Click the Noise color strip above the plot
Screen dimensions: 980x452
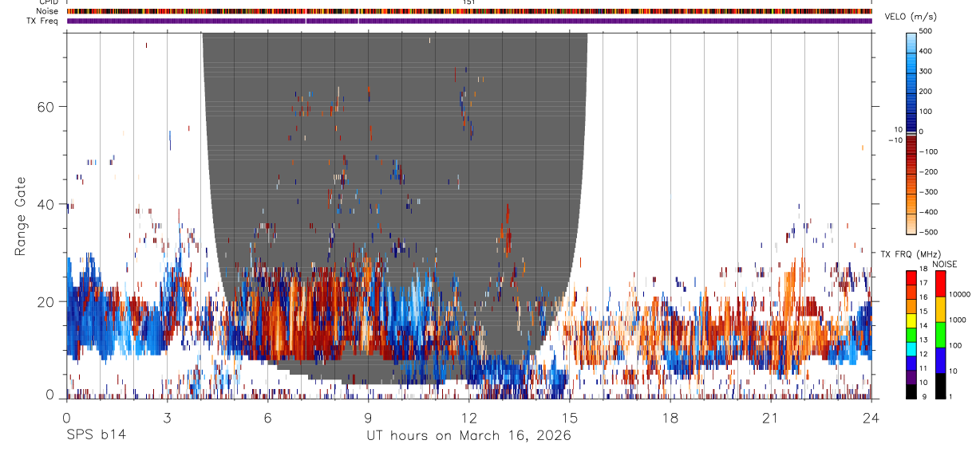(469, 11)
